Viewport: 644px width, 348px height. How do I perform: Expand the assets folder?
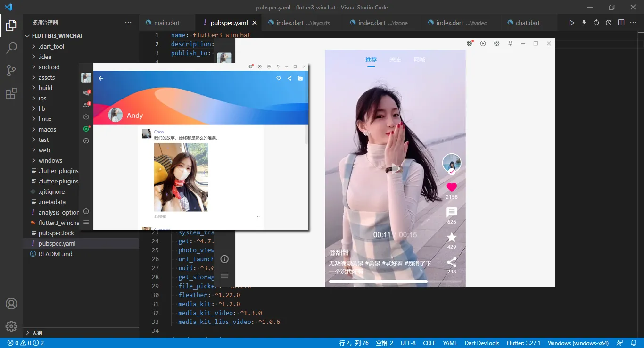pyautogui.click(x=46, y=77)
